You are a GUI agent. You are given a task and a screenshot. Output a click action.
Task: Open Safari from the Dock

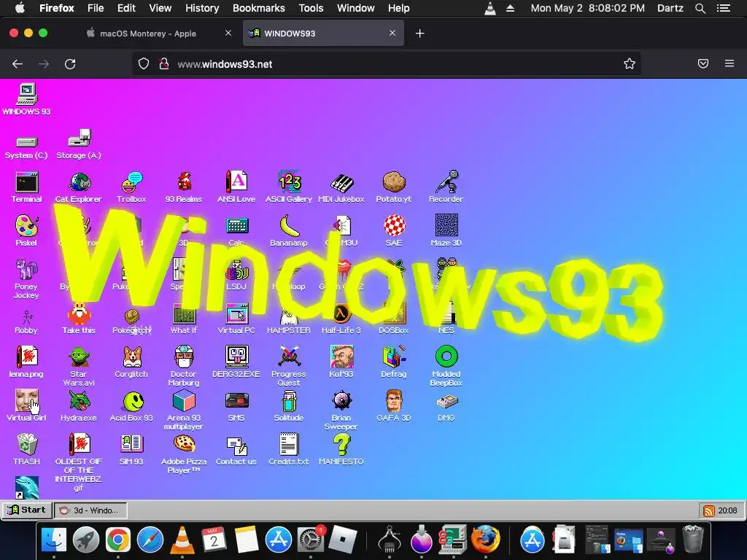pyautogui.click(x=150, y=540)
